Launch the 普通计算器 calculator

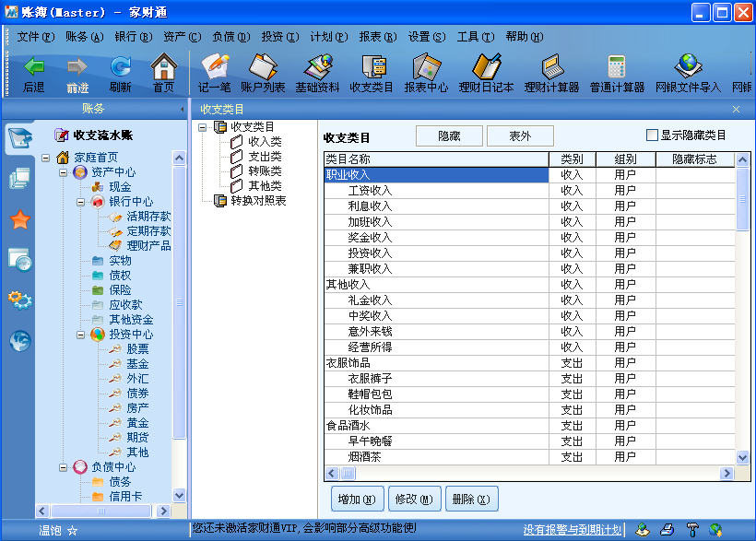(618, 71)
